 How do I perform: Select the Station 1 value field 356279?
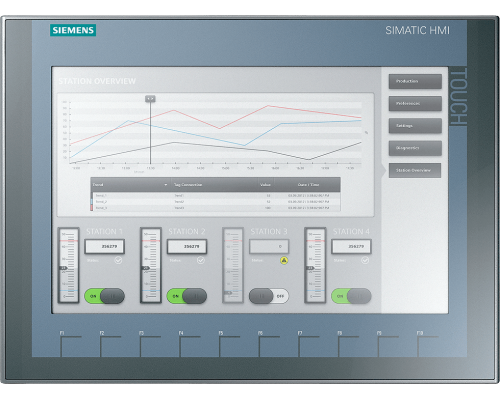104,247
